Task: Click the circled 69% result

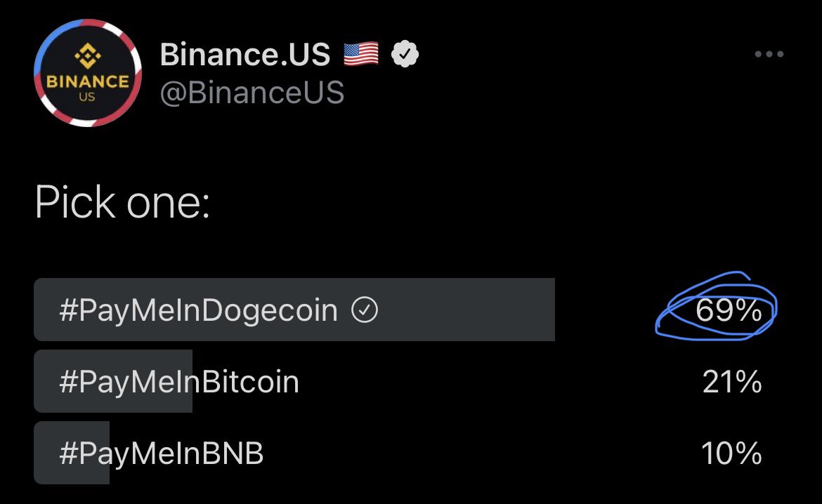Action: [729, 310]
